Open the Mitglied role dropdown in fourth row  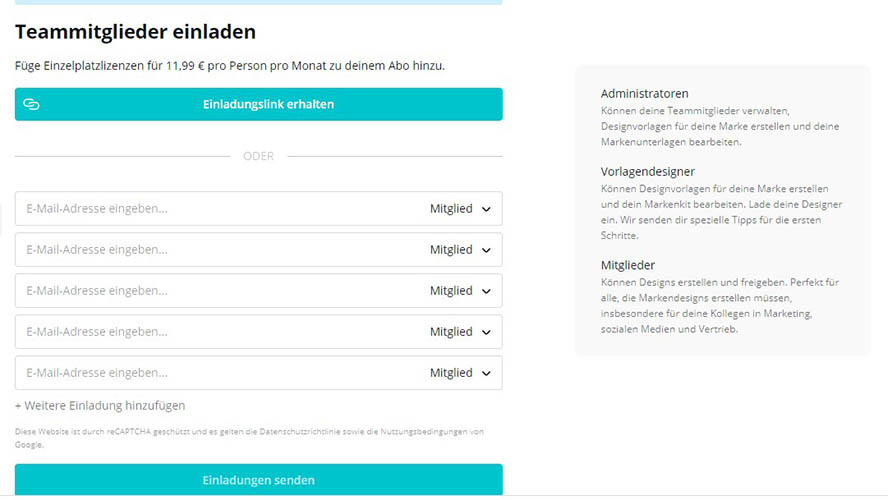click(460, 332)
